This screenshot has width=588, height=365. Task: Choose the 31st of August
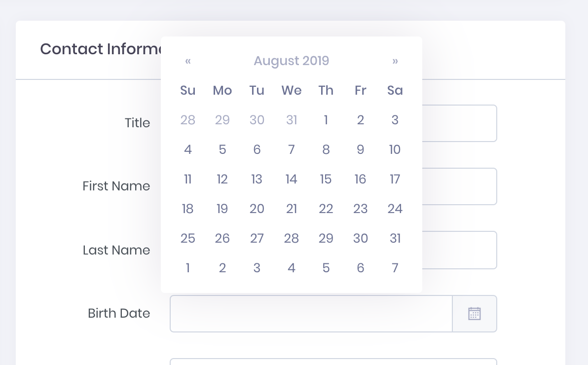pos(395,238)
